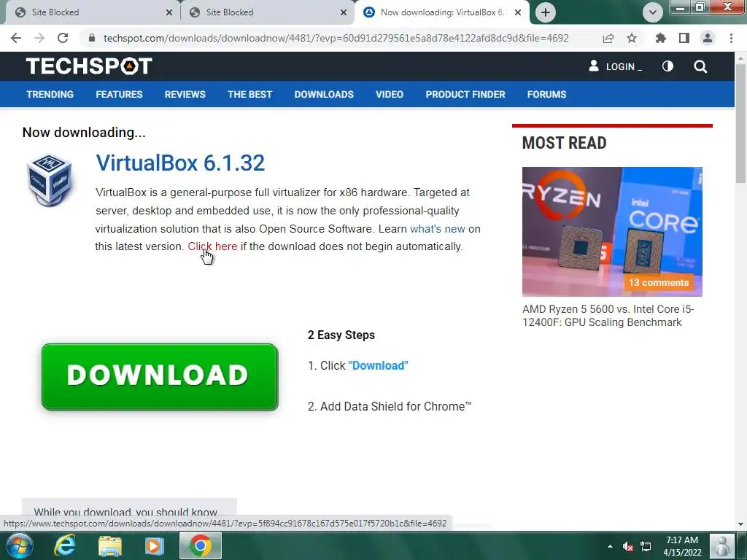Open the Ryzen vs Core article thumbnail
747x560 pixels.
612,231
